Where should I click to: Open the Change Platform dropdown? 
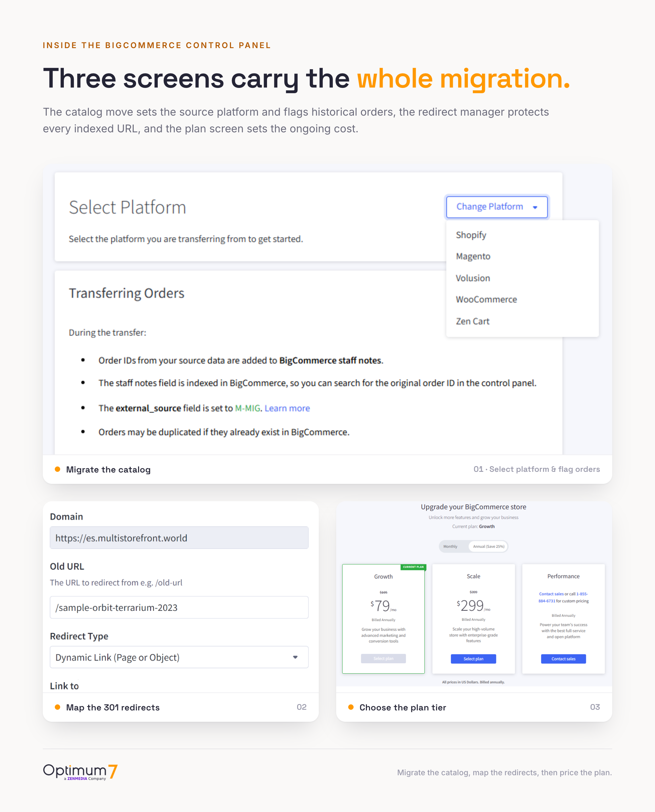click(497, 207)
